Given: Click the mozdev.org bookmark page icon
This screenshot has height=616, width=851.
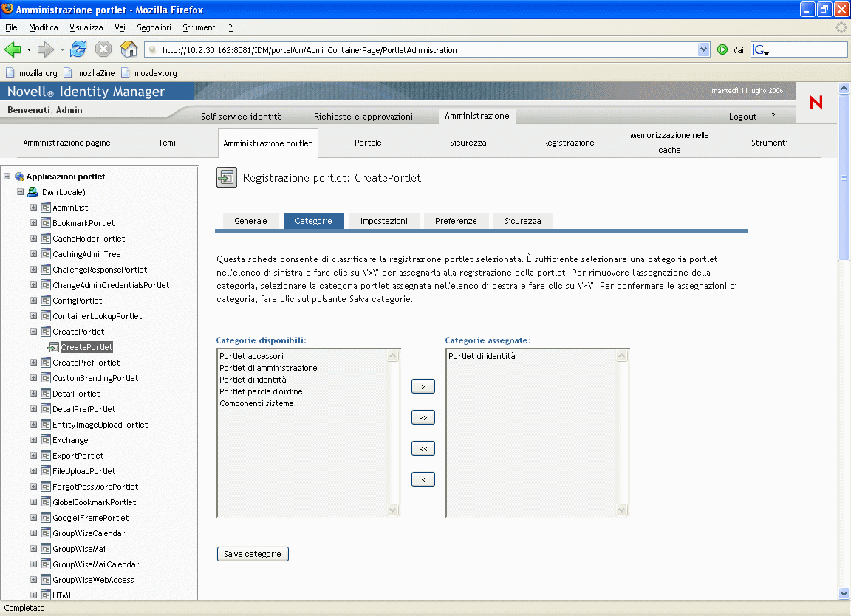Looking at the screenshot, I should pyautogui.click(x=126, y=72).
